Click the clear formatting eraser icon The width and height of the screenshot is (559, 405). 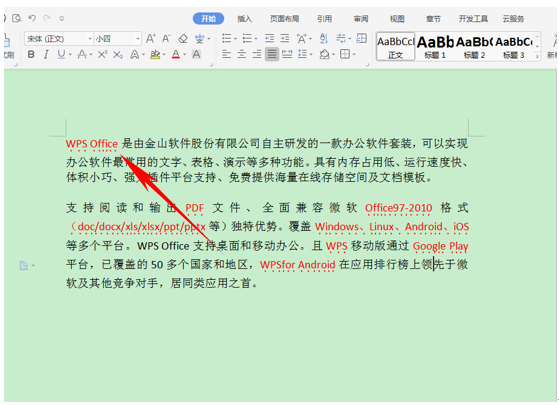coord(183,39)
